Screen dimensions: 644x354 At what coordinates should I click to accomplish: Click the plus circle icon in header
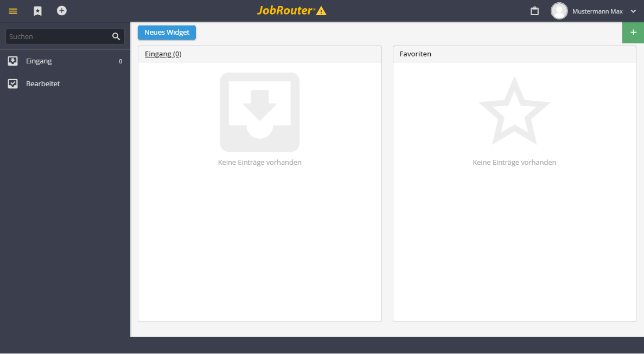[x=62, y=11]
